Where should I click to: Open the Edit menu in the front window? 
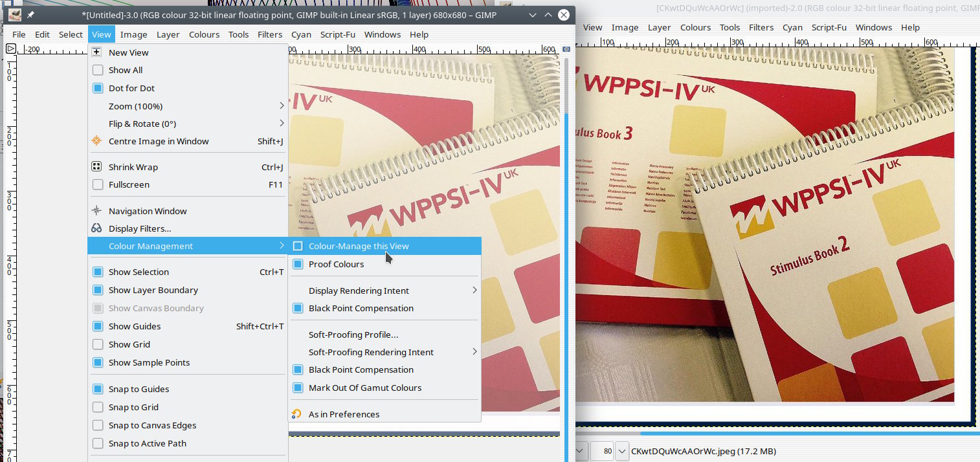(42, 34)
